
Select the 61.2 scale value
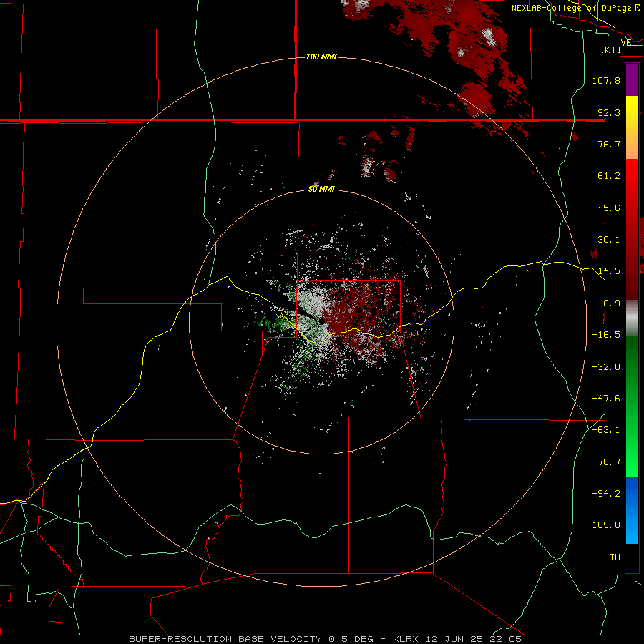tap(609, 176)
